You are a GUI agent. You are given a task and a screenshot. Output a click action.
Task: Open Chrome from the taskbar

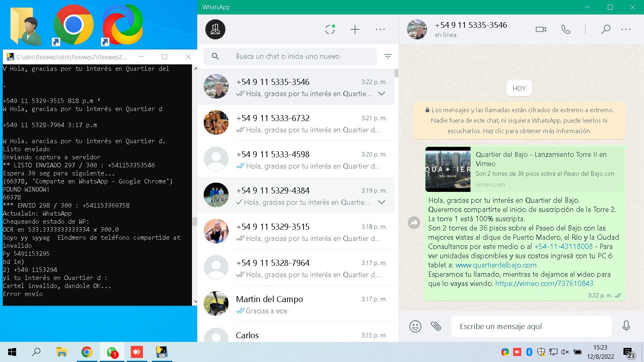[x=87, y=352]
